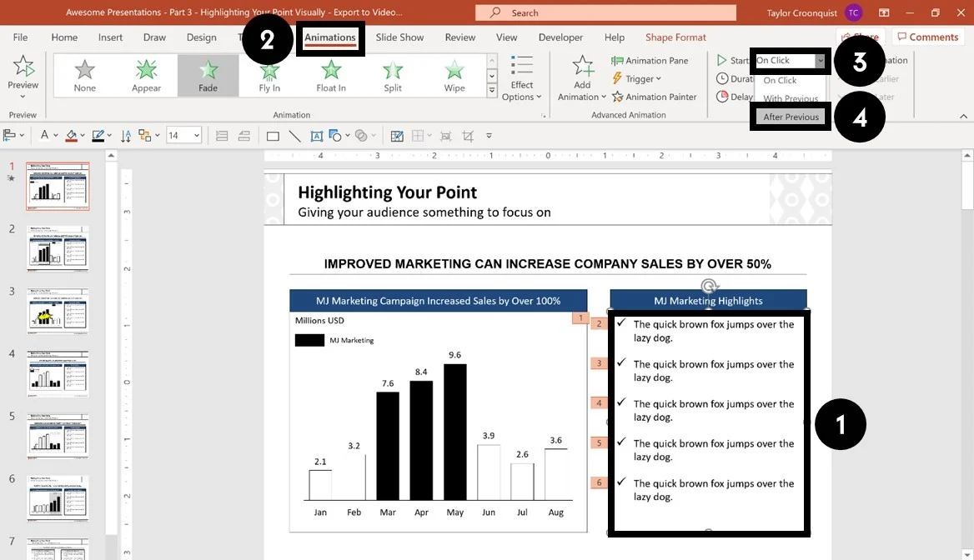Image resolution: width=974 pixels, height=560 pixels.
Task: Open Ribbon Display Options icon
Action: (x=884, y=12)
